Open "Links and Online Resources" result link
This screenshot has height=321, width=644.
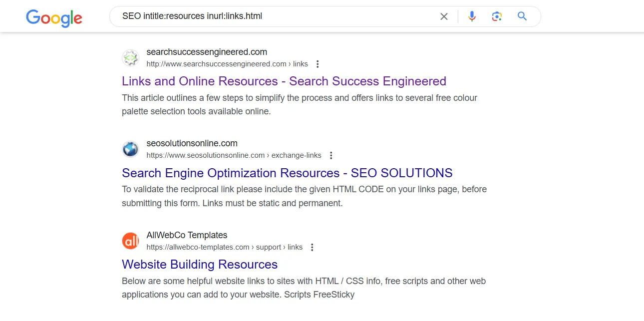pos(284,81)
